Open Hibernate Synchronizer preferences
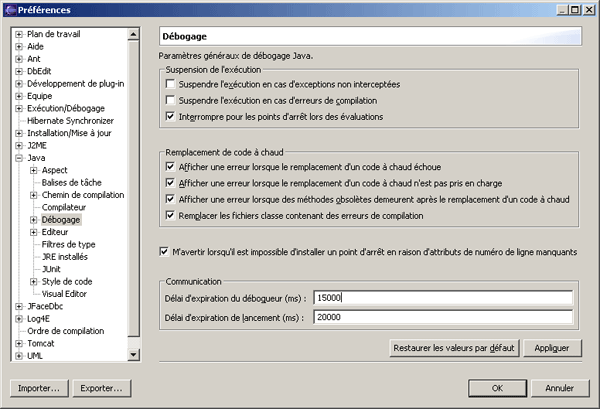This screenshot has height=409, width=600. point(71,120)
